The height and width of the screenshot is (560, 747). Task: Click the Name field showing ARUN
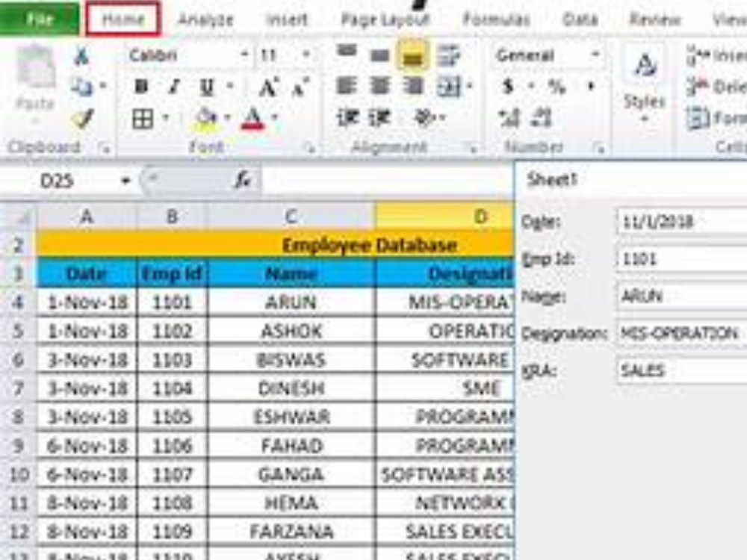click(682, 296)
